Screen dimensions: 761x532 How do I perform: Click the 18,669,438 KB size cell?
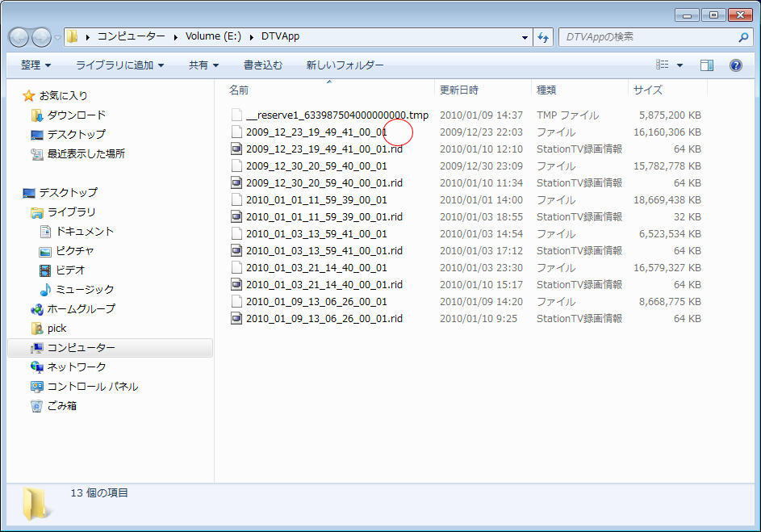[667, 200]
